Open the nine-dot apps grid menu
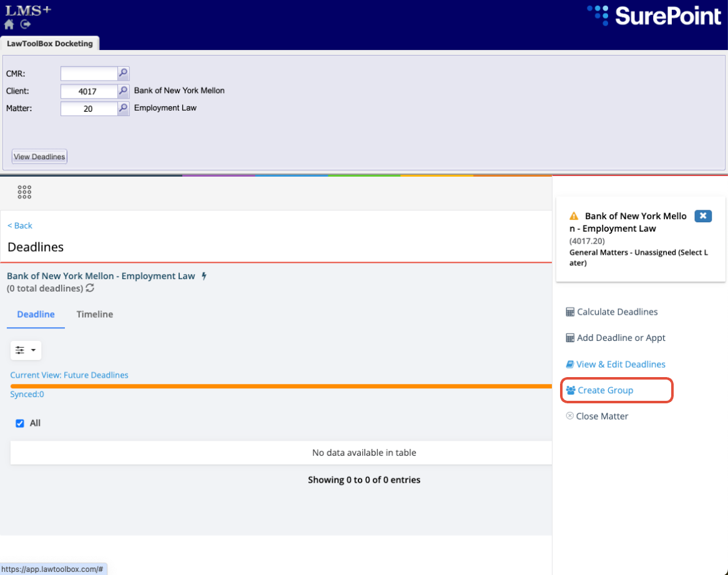Screen dimensions: 728x575 coord(24,192)
